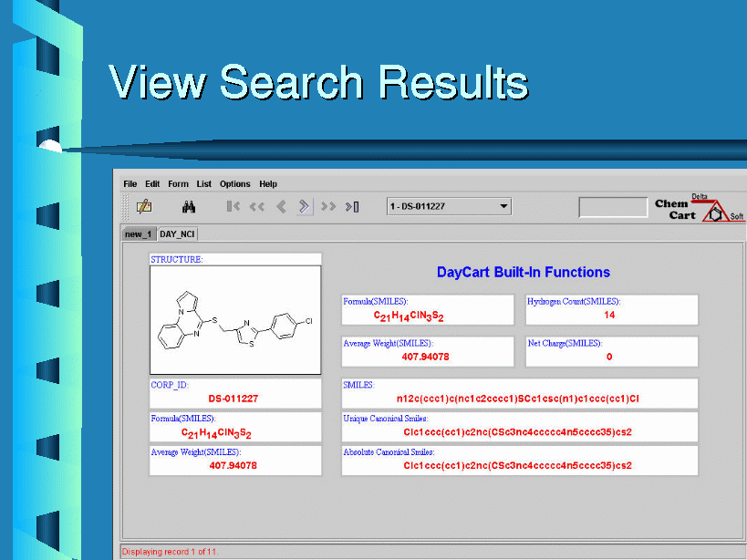The image size is (747, 560).
Task: Click the View Search Results slide title
Action: pyautogui.click(x=318, y=82)
